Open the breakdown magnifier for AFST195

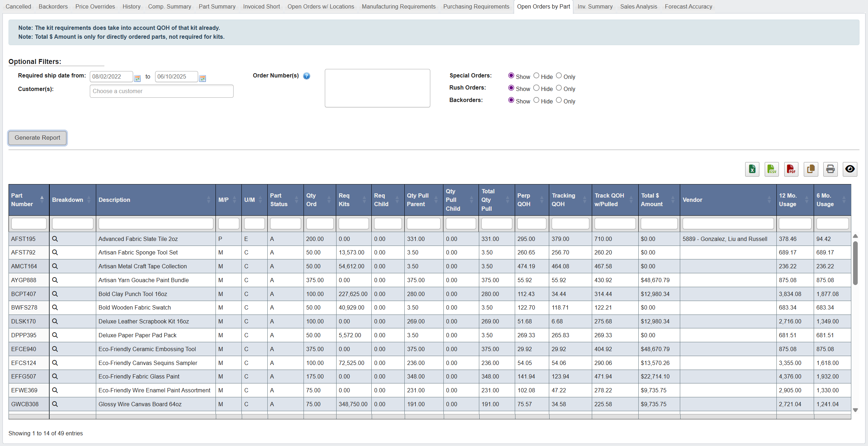(x=55, y=239)
